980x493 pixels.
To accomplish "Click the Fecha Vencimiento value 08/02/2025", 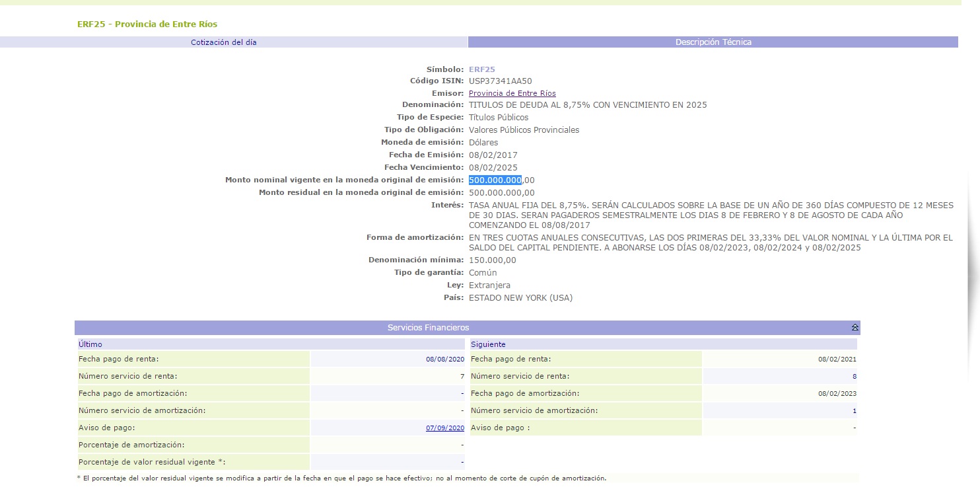I will [493, 168].
